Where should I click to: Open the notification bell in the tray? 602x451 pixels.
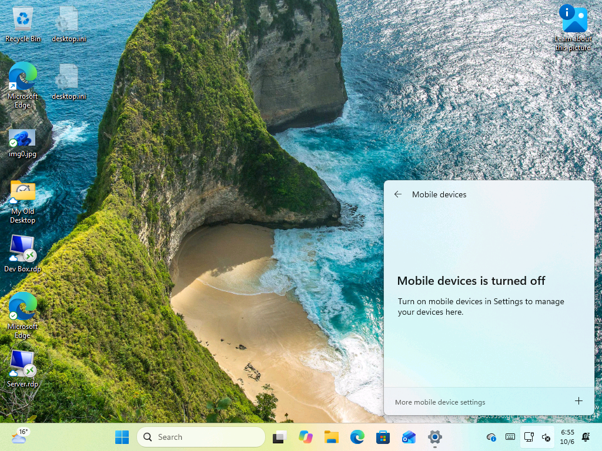586,437
